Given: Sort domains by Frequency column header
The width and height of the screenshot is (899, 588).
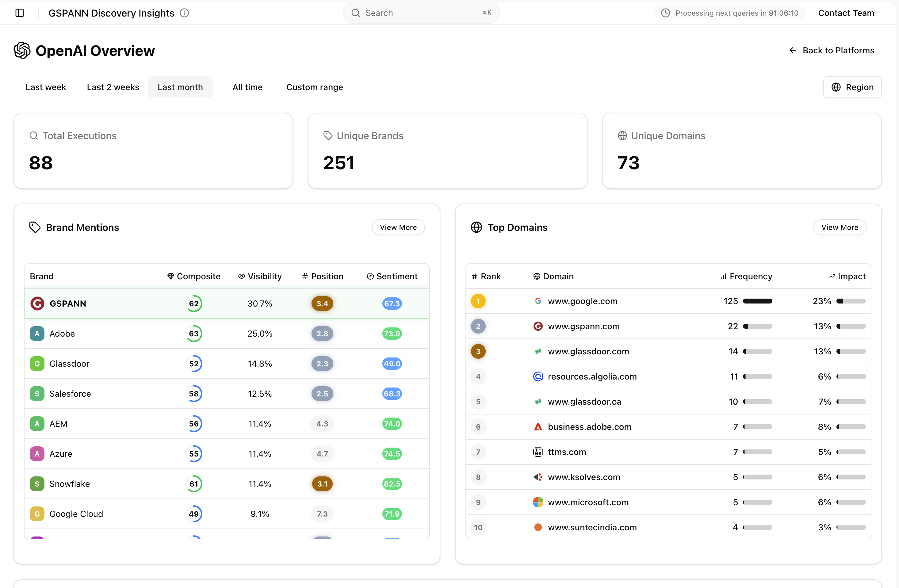Looking at the screenshot, I should (746, 276).
